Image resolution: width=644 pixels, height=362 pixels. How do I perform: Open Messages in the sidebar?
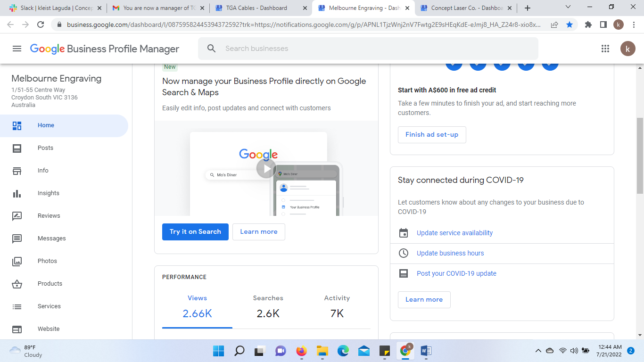point(64,239)
